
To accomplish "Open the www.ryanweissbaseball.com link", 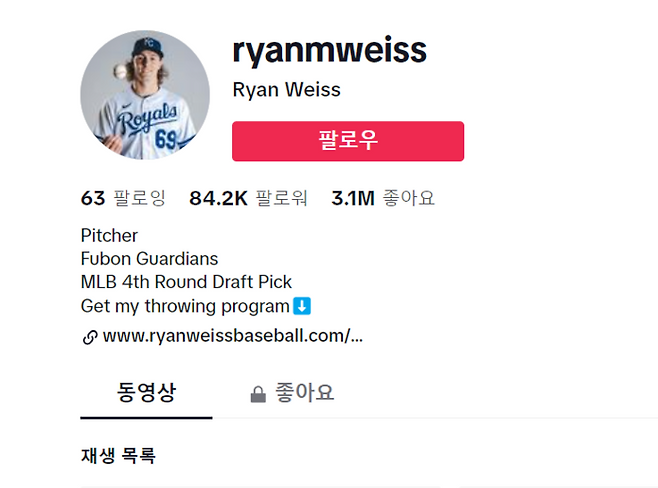I will pyautogui.click(x=232, y=336).
